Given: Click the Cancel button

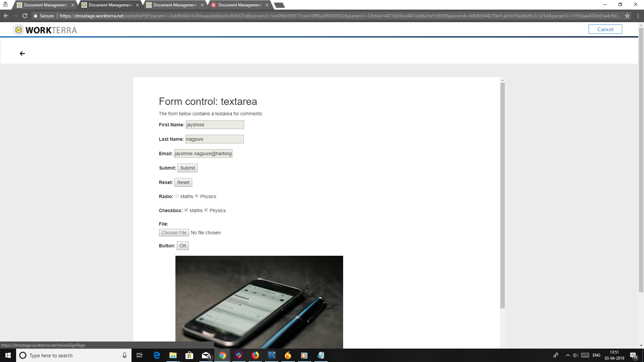Looking at the screenshot, I should 605,29.
